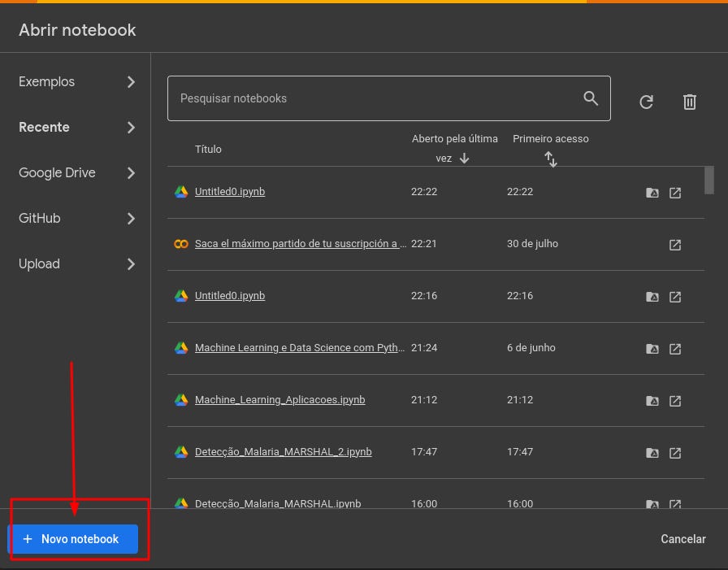
Task: Show 22:16 Untitled0.ipynb in Drive folder
Action: pyautogui.click(x=652, y=296)
